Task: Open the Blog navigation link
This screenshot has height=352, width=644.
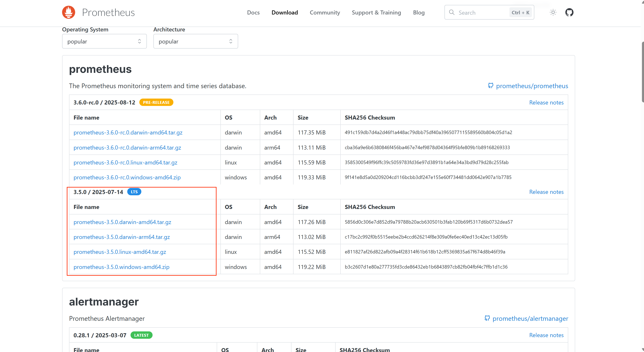Action: (x=419, y=12)
